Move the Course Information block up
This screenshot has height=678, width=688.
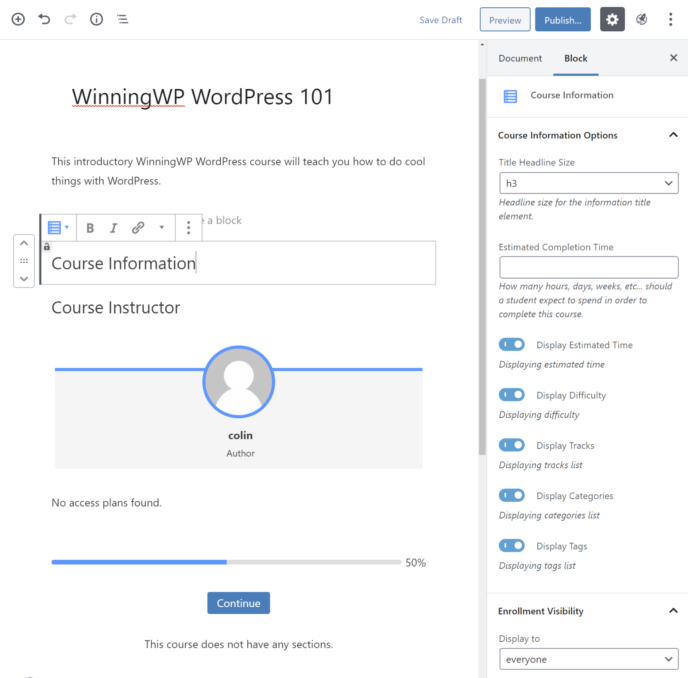24,243
